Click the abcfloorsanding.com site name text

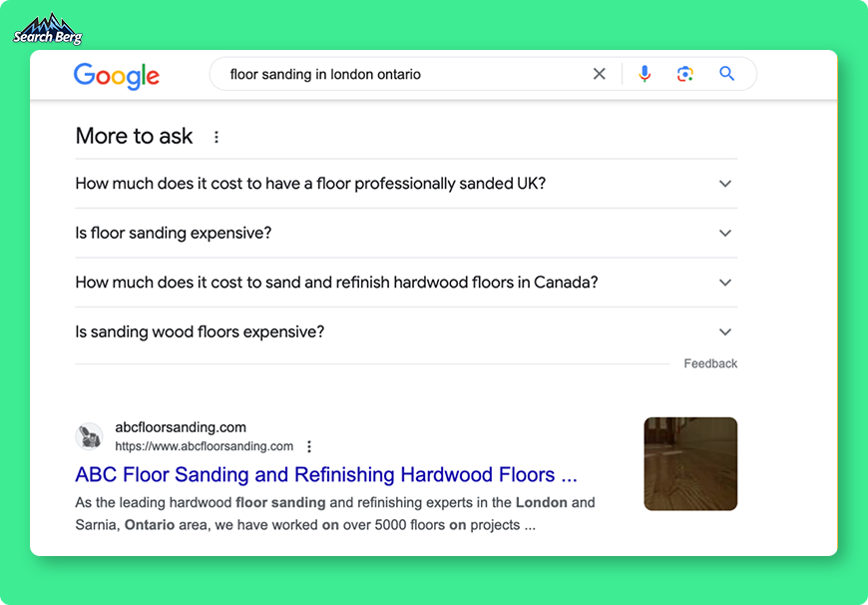181,427
